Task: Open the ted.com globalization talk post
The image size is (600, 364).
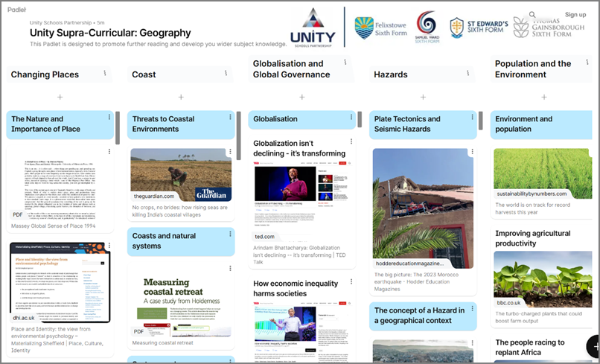Action: pos(302,194)
